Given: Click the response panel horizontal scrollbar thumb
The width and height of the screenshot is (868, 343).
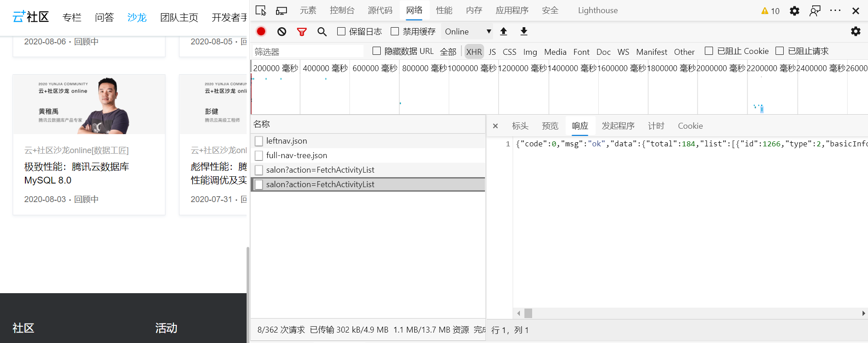Looking at the screenshot, I should (528, 313).
